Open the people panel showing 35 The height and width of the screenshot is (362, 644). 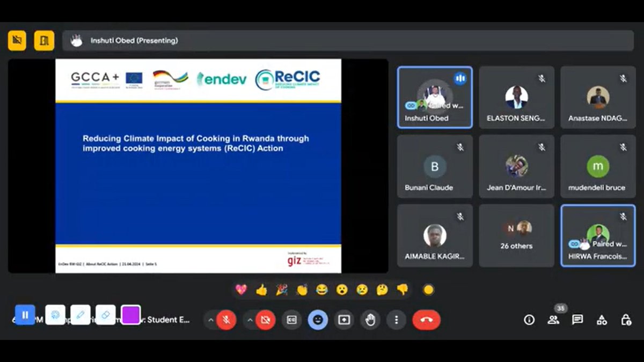click(553, 320)
